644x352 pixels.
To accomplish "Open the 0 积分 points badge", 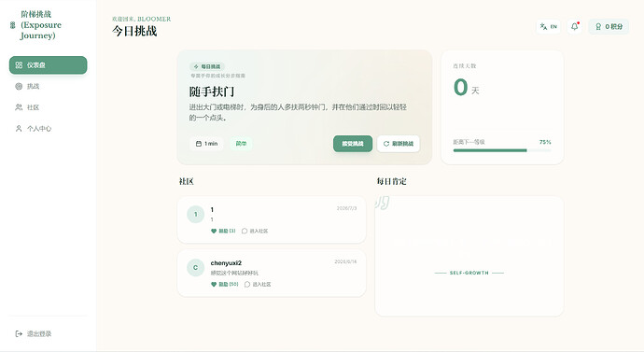I will tap(609, 27).
